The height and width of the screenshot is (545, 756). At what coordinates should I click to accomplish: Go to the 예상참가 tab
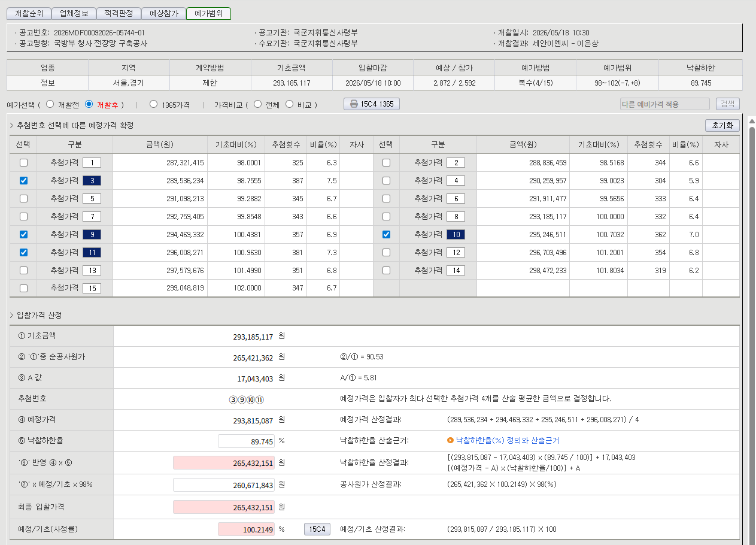pos(163,13)
